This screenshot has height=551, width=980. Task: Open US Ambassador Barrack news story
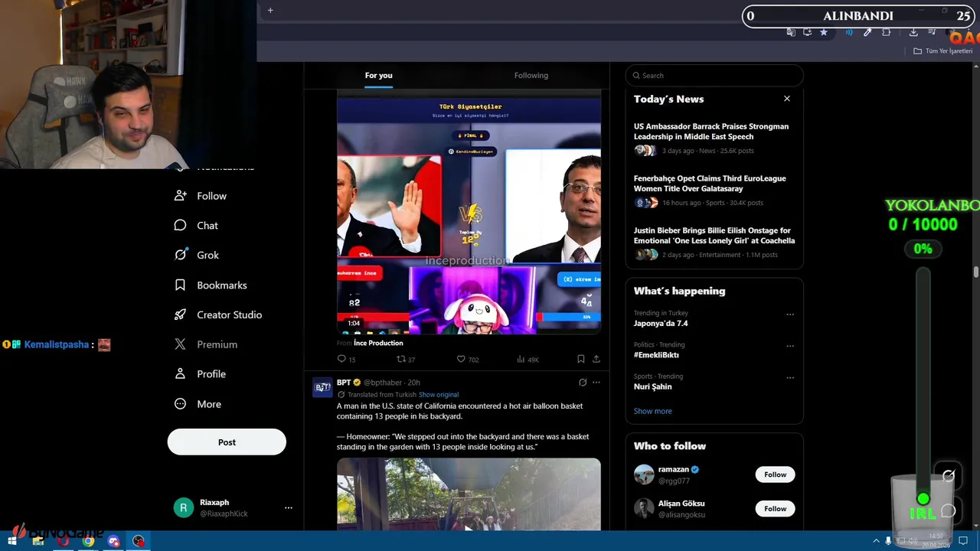pyautogui.click(x=714, y=139)
